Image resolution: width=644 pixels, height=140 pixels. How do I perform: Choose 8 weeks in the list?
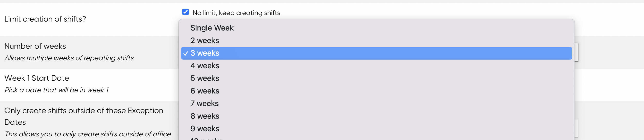[x=376, y=116]
